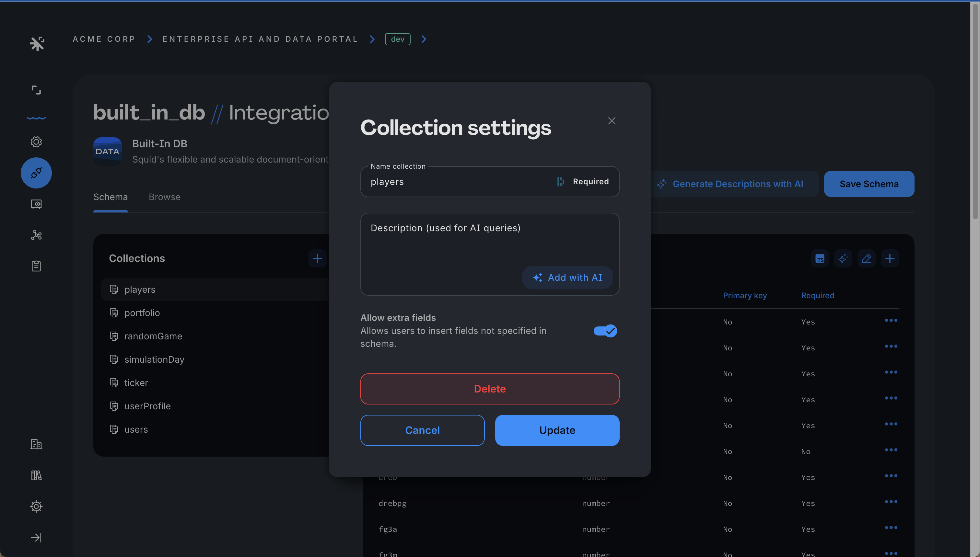Add a new field with plus icon
Viewport: 980px width, 557px height.
[890, 259]
